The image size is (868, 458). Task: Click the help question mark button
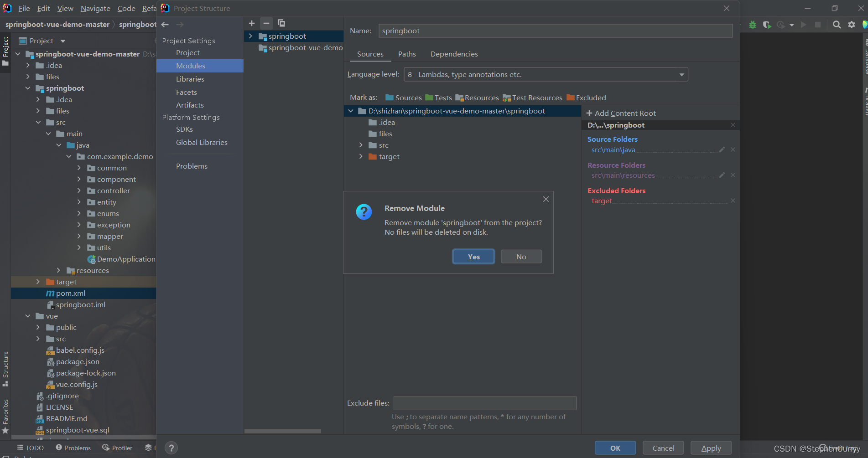(x=172, y=448)
